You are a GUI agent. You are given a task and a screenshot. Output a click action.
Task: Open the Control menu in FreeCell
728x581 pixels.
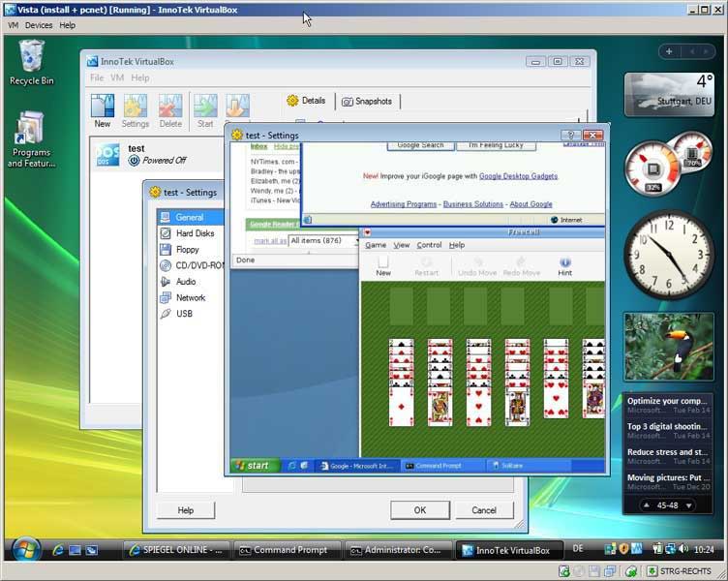(429, 245)
